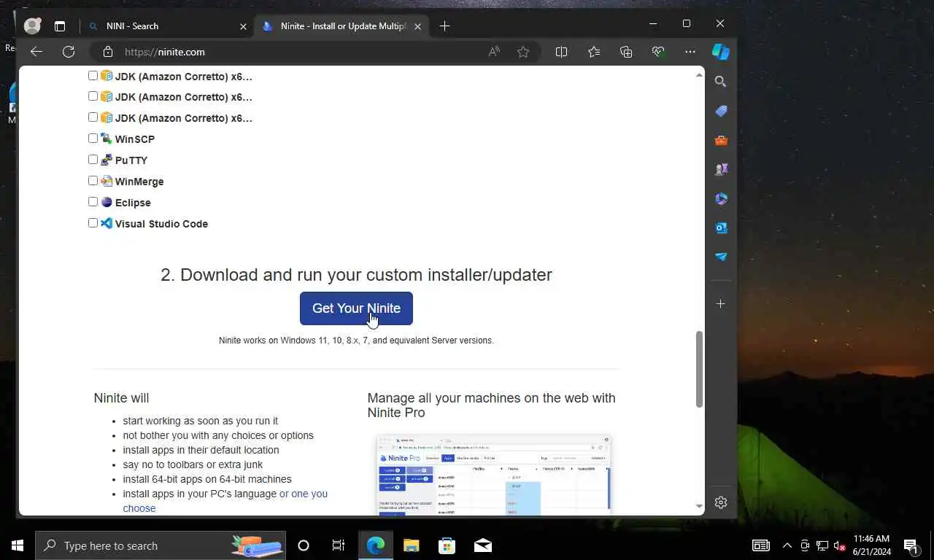The image size is (934, 560).
Task: Open sidebar Shopping tag icon
Action: pyautogui.click(x=721, y=111)
